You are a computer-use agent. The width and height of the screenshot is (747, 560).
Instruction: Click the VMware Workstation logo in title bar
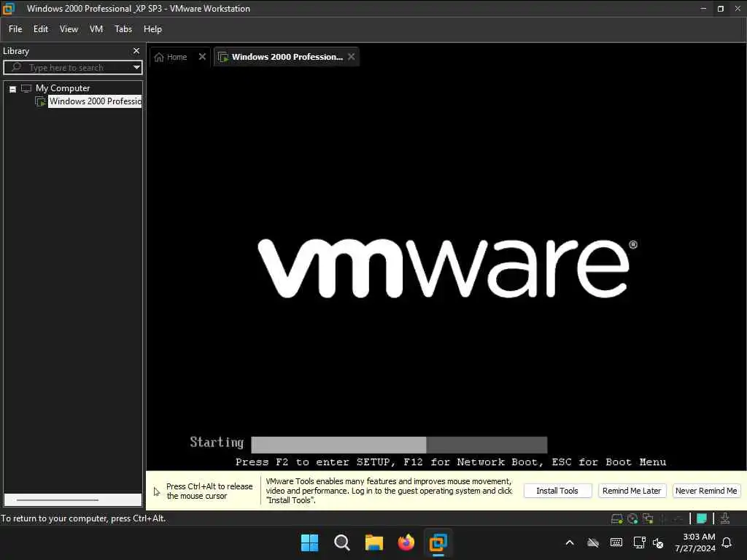tap(9, 8)
